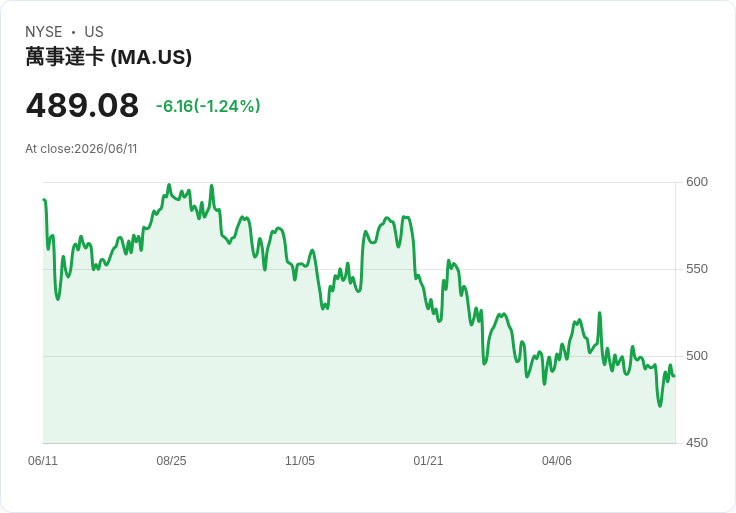
Task: Click the -6.16(-1.24%) change value
Action: (208, 106)
